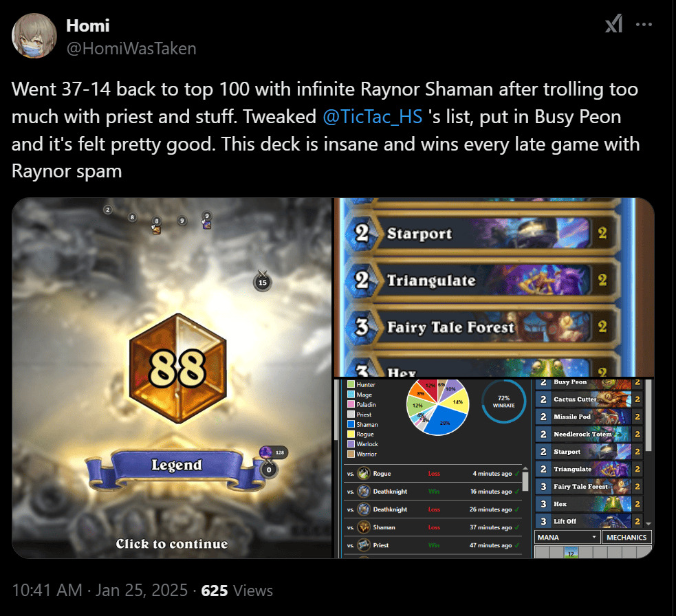Screen dimensions: 676x616
Task: Click the Priest opponent class icon
Action: (364, 545)
